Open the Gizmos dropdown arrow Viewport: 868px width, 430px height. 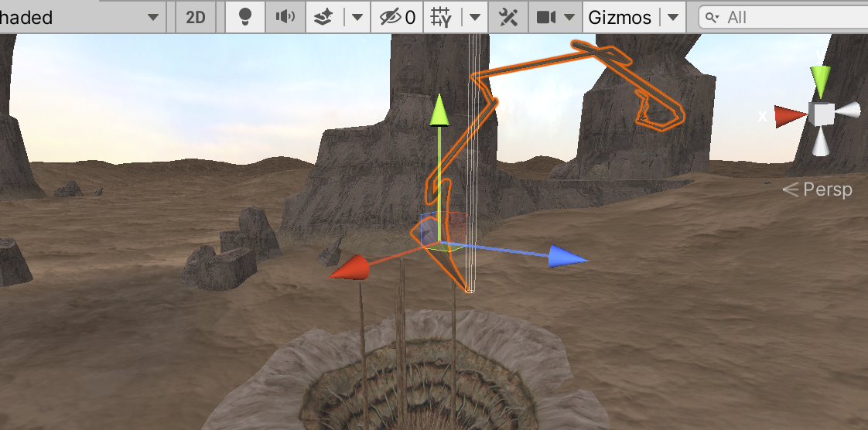[x=672, y=17]
